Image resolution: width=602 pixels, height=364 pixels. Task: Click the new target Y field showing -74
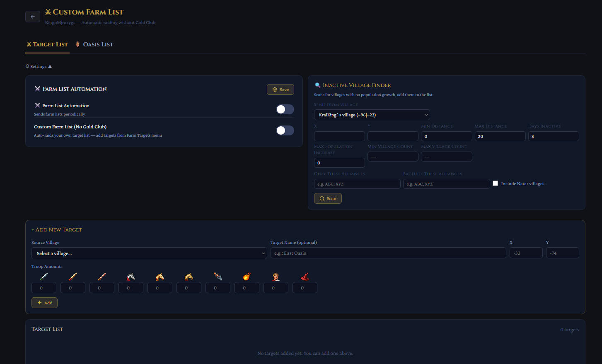pyautogui.click(x=563, y=253)
